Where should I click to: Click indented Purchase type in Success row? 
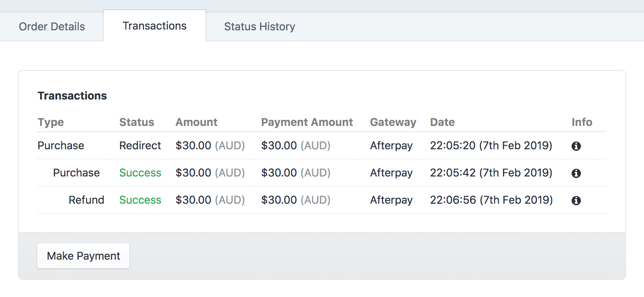point(76,173)
